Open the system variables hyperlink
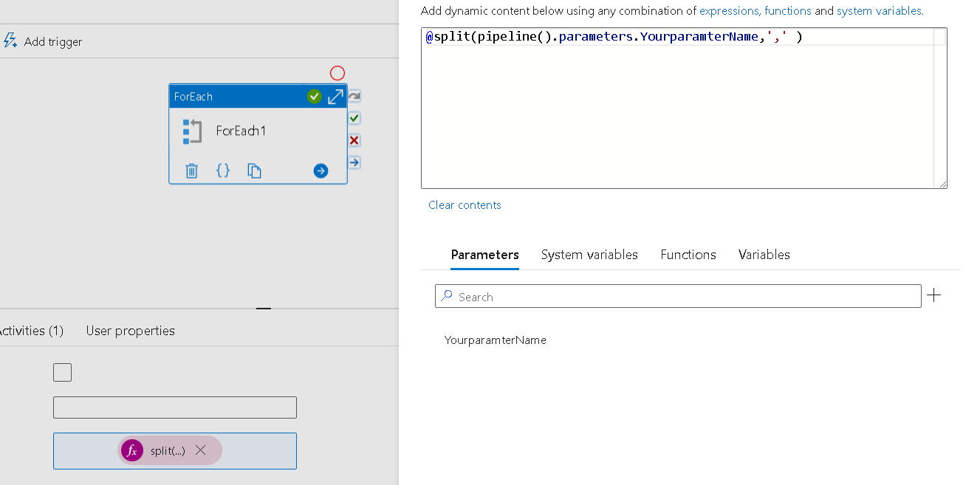 click(x=879, y=10)
